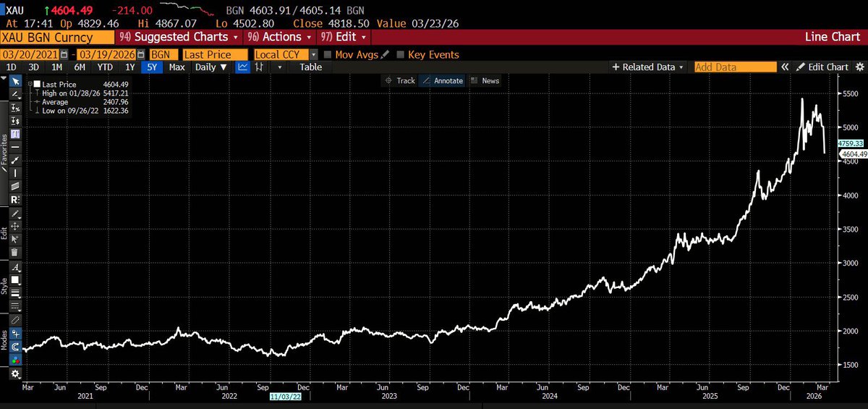Viewport: 868px width, 409px height.
Task: Open the start date calendar picker
Action: tap(64, 54)
